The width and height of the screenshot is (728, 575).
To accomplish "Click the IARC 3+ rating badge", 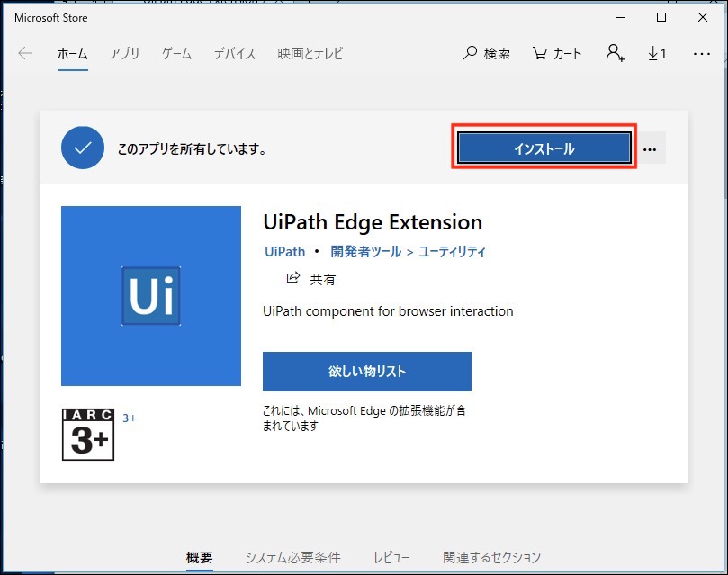I will [88, 435].
